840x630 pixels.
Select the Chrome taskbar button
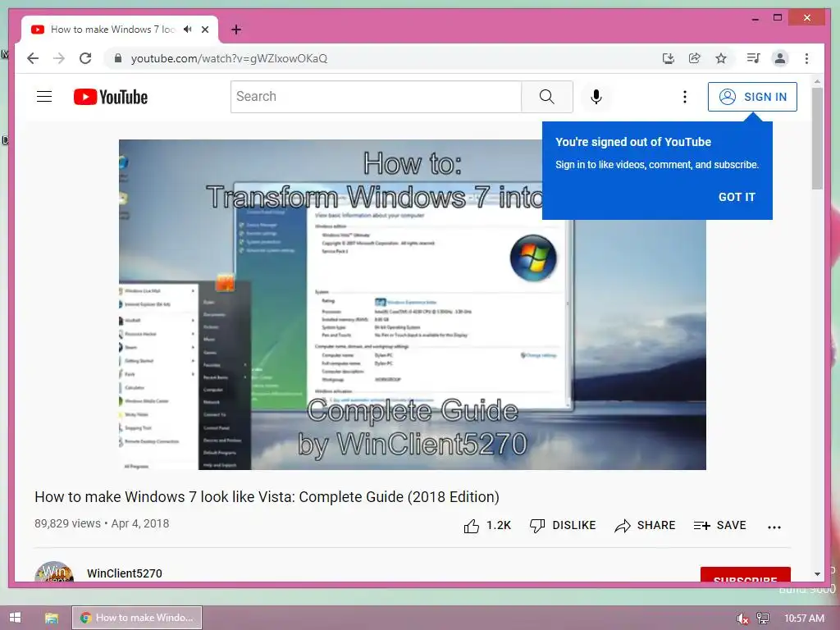pyautogui.click(x=137, y=618)
